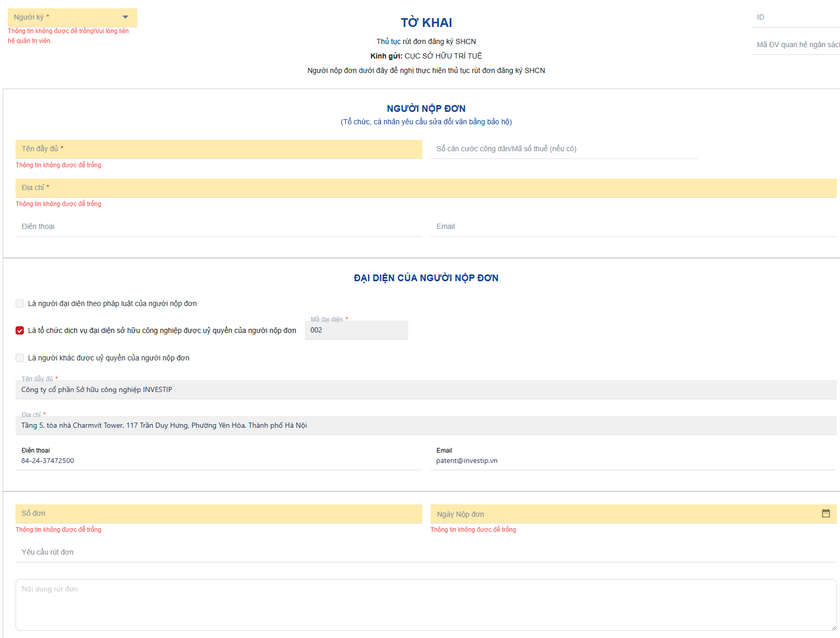Click the ID field at top right
Screen dimensions: 840x638
point(795,18)
